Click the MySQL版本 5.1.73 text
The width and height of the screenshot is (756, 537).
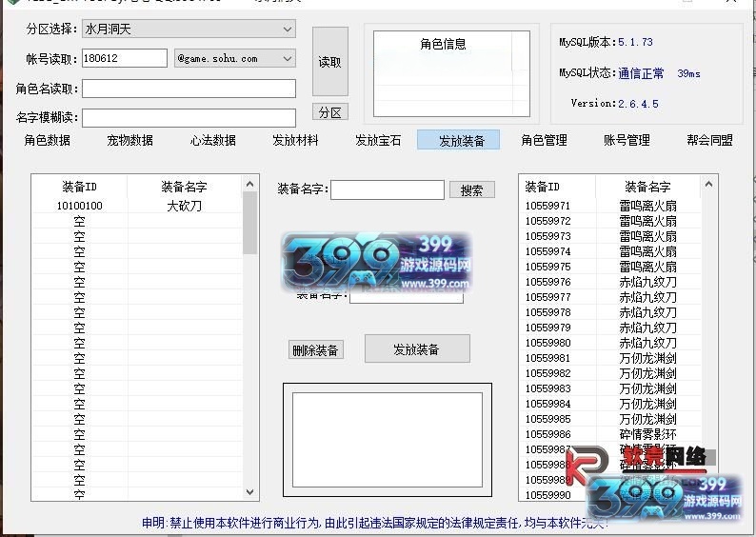click(x=606, y=42)
